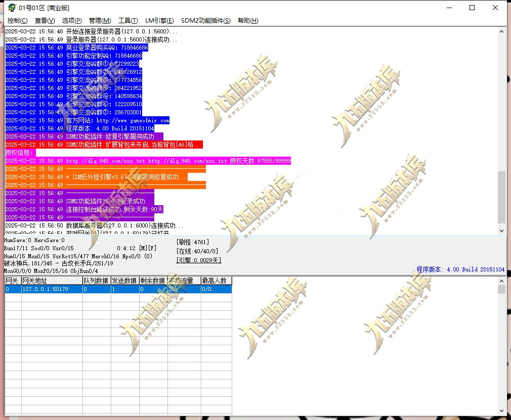Open the LM引擎(E) menu
The image size is (511, 420).
[x=159, y=21]
